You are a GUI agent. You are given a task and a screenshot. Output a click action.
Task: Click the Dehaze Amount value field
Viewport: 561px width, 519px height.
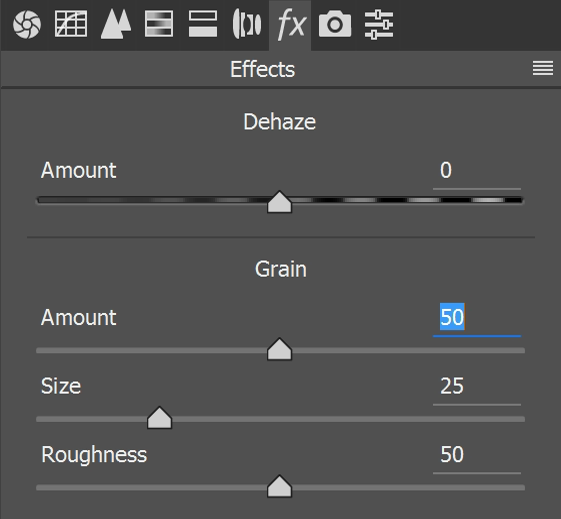click(477, 171)
